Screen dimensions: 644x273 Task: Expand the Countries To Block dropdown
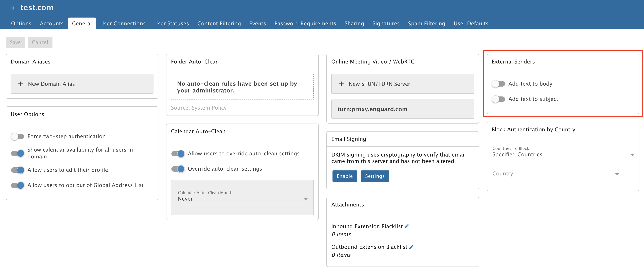coord(563,155)
